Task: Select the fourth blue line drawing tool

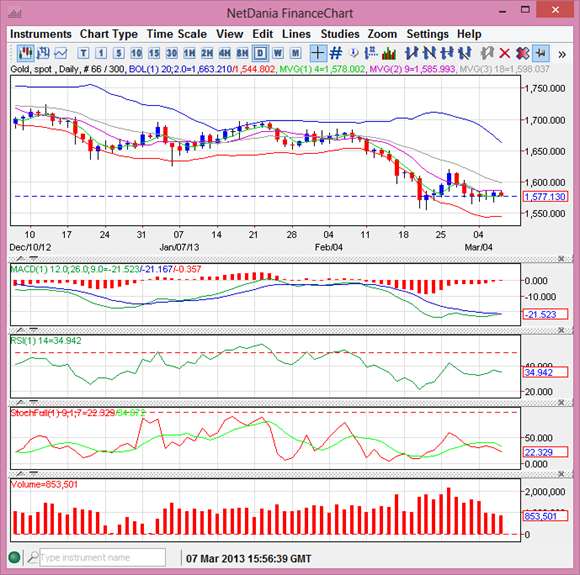Action: click(x=465, y=53)
